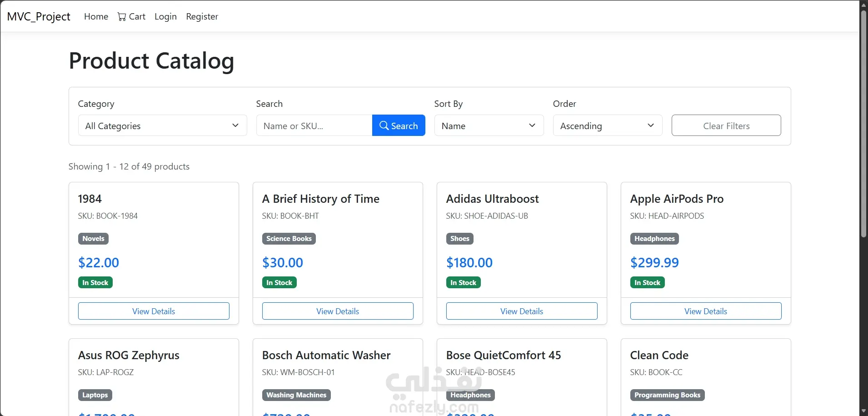Click the $30.00 price
Screen dimensions: 868x416
(283, 263)
